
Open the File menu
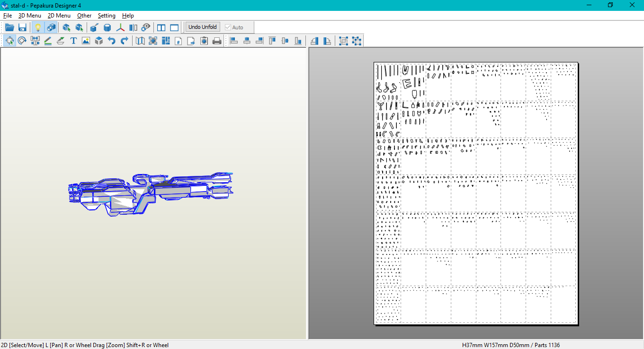(x=8, y=16)
